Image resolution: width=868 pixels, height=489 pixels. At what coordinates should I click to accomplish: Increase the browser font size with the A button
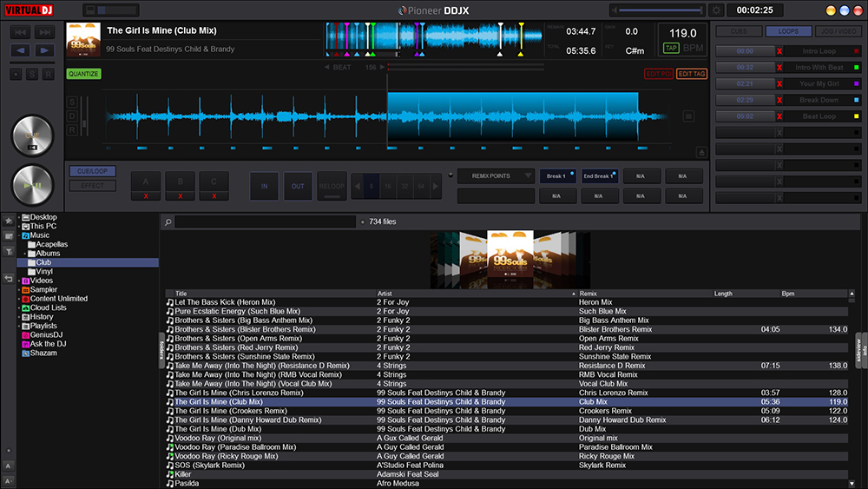[x=9, y=466]
